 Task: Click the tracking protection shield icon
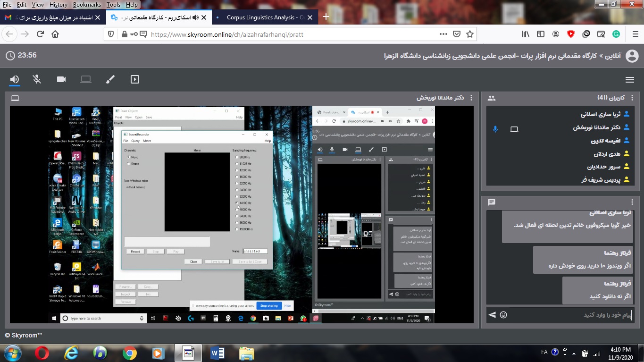(x=111, y=34)
